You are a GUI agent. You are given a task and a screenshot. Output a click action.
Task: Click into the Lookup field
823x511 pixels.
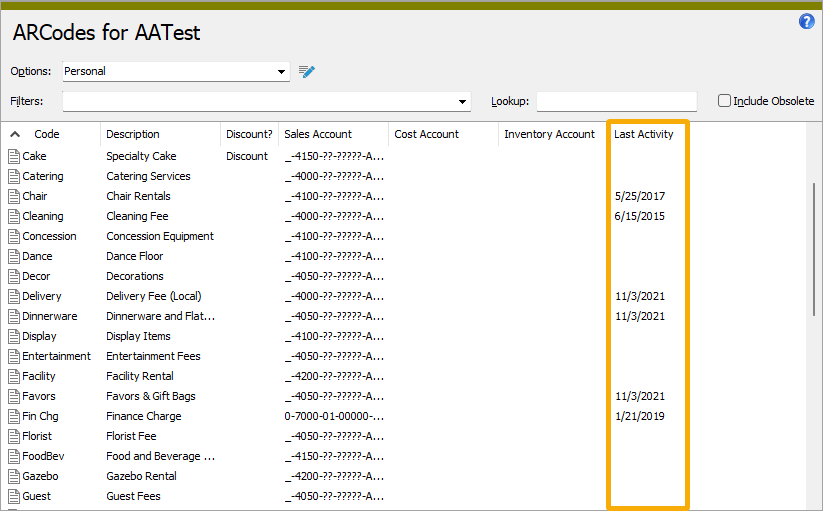click(x=617, y=101)
